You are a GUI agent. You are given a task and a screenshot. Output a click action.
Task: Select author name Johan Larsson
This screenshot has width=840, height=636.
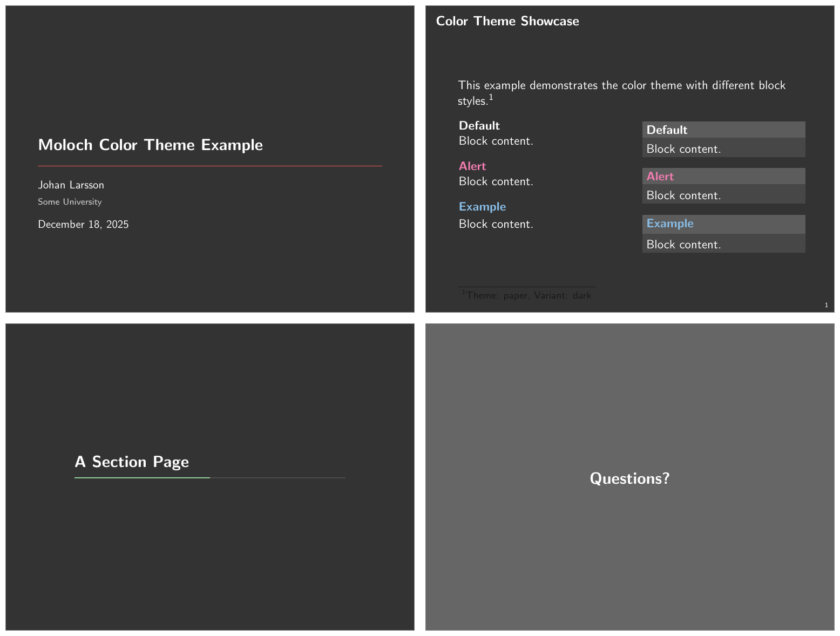point(71,185)
